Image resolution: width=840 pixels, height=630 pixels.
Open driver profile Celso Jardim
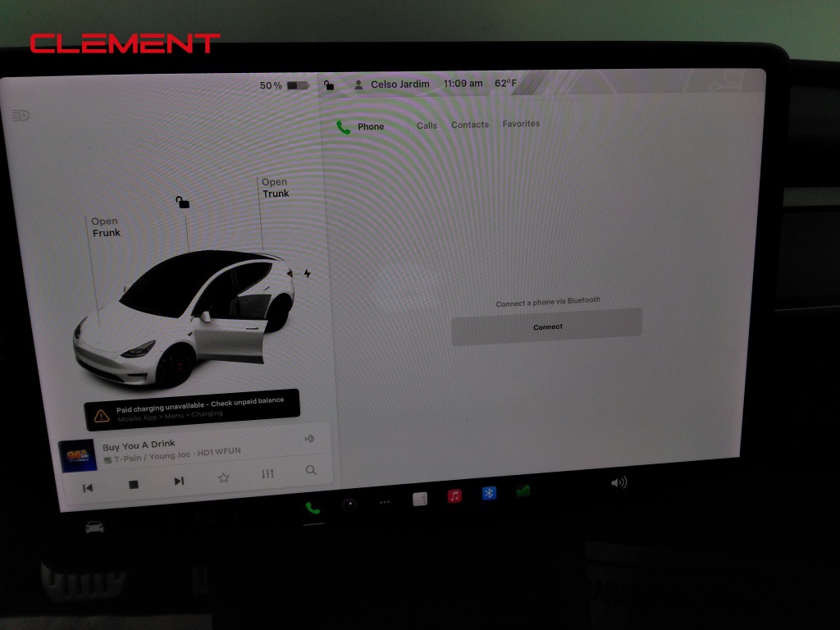392,84
